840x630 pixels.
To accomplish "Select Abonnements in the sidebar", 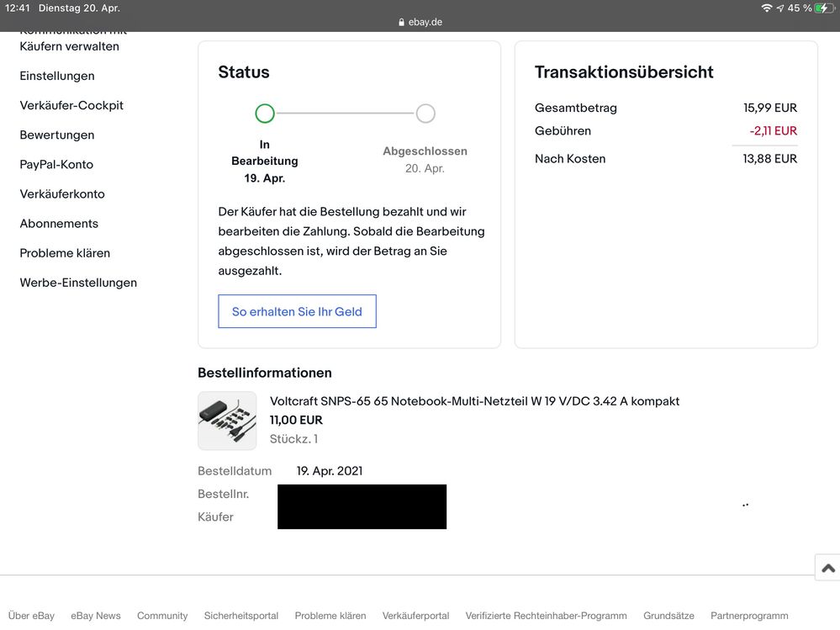I will pyautogui.click(x=59, y=223).
